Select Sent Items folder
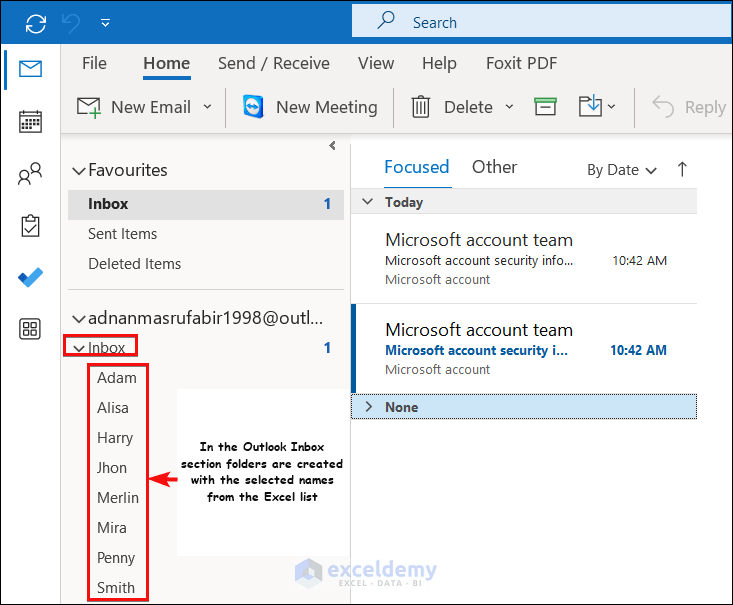This screenshot has width=733, height=605. pyautogui.click(x=122, y=234)
